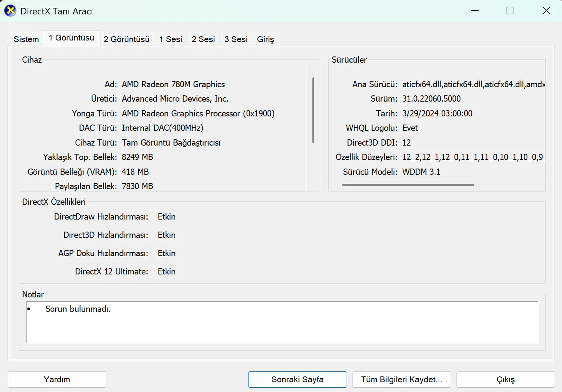Click the 418 MB VRAM value
This screenshot has width=562, height=392.
(x=136, y=172)
